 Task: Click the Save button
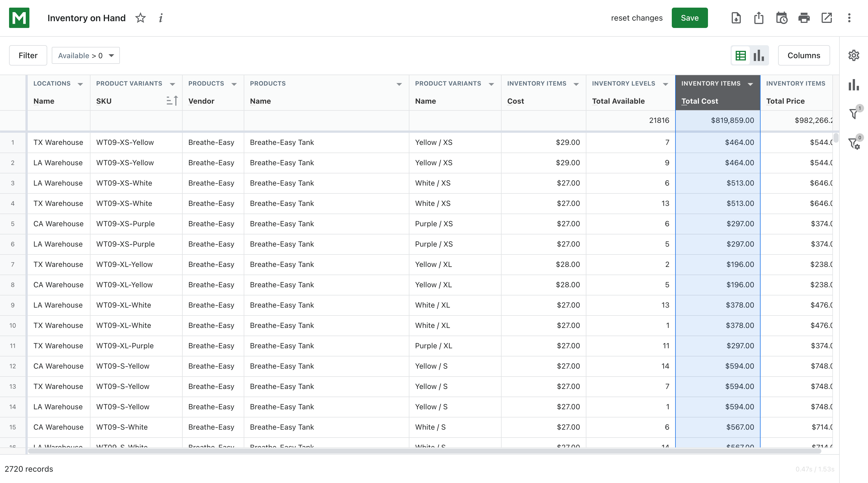[x=689, y=18]
